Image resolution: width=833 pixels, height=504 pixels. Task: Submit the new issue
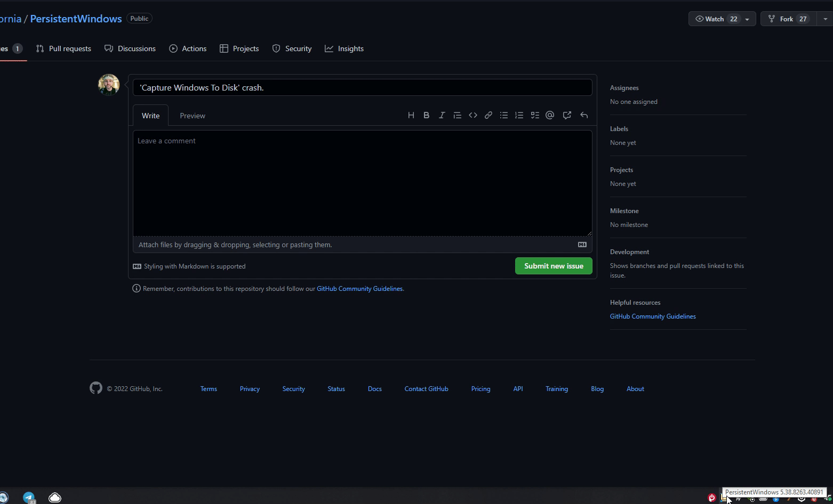[x=554, y=266]
